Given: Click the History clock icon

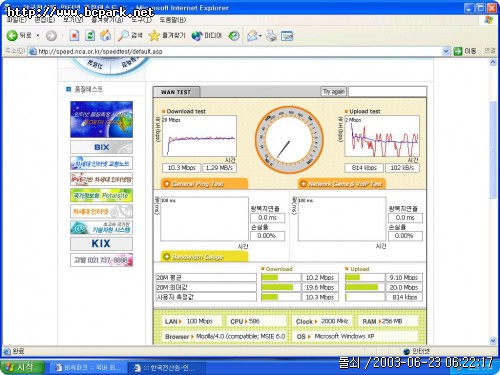Looking at the screenshot, I should [x=234, y=36].
